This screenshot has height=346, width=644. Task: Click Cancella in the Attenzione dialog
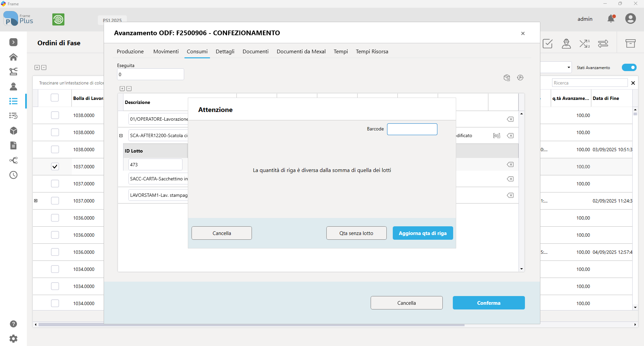tap(222, 233)
